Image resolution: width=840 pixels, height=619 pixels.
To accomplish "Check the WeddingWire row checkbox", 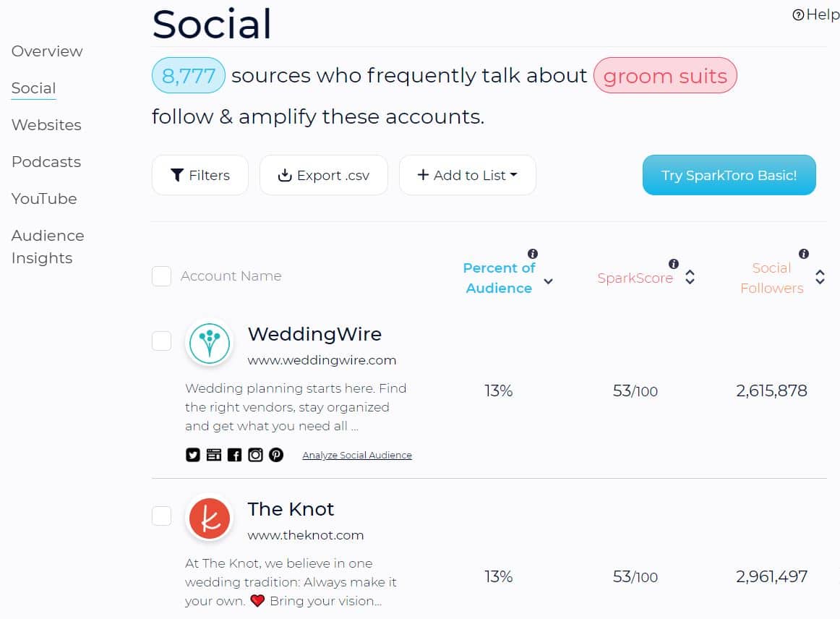I will click(161, 341).
